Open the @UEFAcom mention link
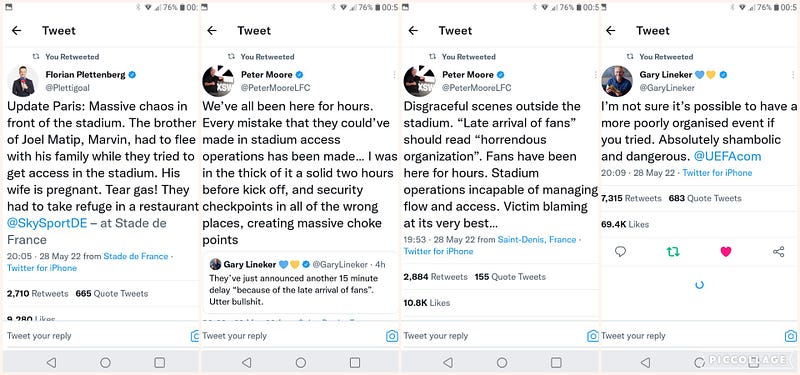Viewport: 800px width, 375px height. click(x=727, y=156)
